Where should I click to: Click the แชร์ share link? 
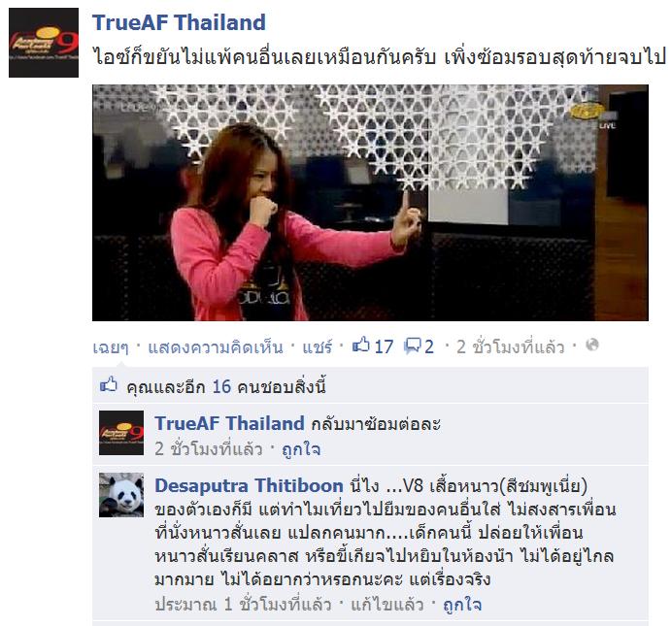[x=318, y=346]
